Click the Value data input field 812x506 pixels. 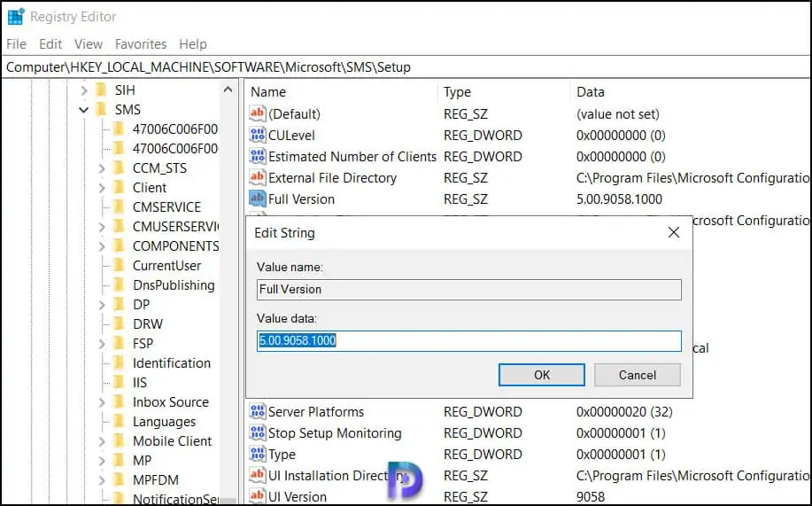[x=468, y=341]
